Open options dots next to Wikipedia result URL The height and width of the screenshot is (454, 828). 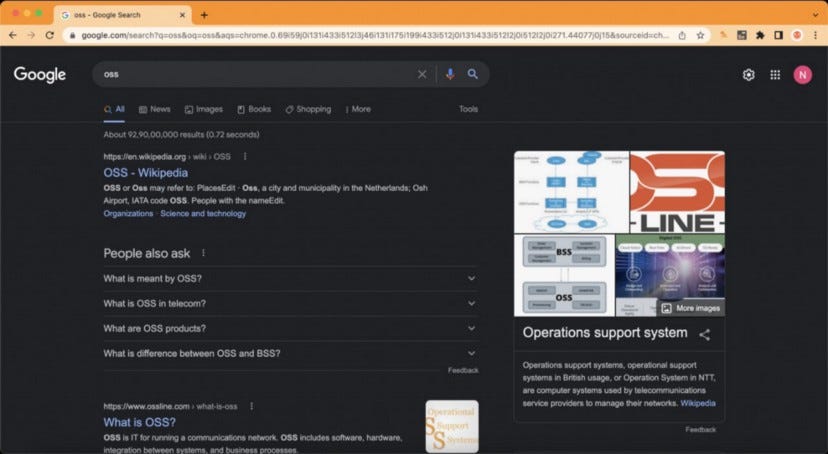pos(245,156)
